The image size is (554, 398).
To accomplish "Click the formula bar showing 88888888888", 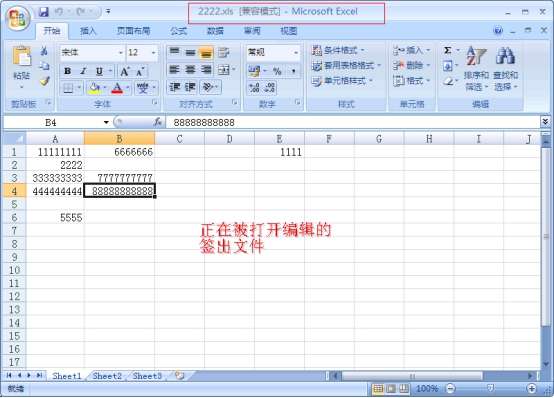I will pyautogui.click(x=352, y=123).
